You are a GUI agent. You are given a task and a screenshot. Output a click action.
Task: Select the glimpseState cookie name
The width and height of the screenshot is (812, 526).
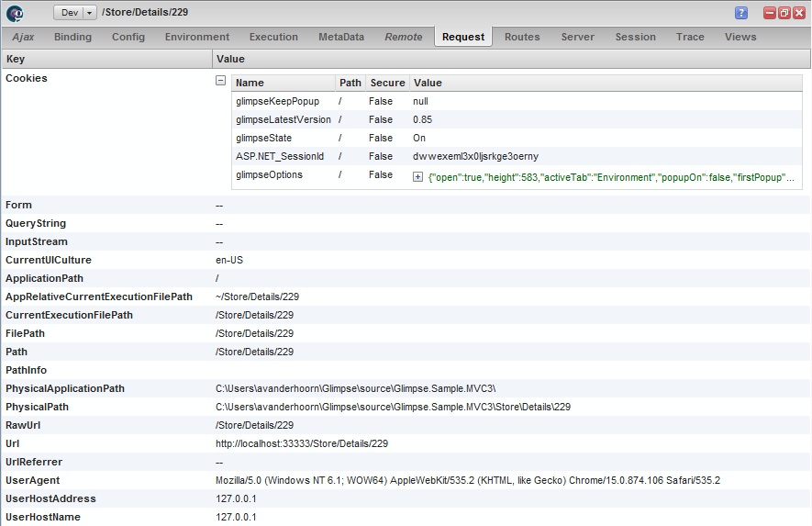pos(263,138)
